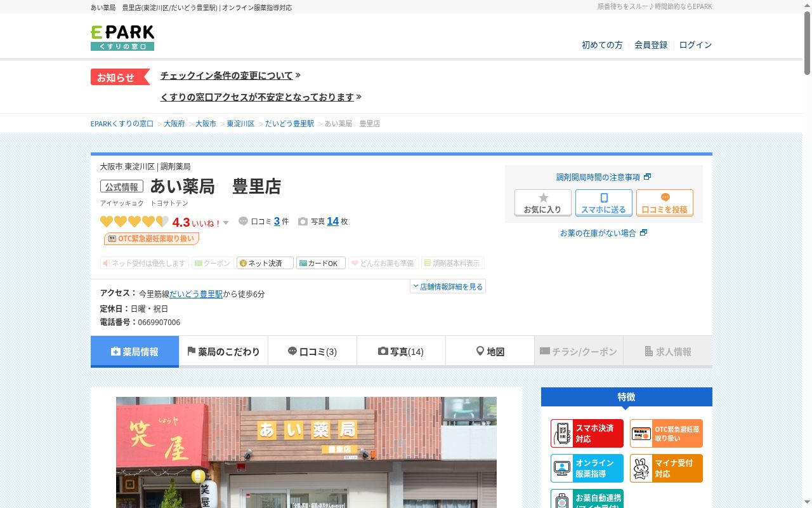The height and width of the screenshot is (508, 812).
Task: Open チェックイン条件の変更について notice
Action: [x=226, y=76]
